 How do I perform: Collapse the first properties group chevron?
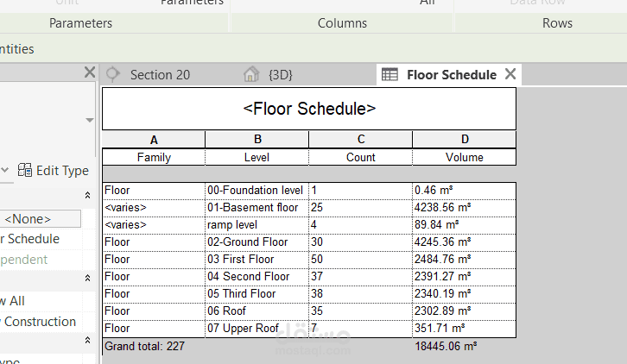coord(88,196)
